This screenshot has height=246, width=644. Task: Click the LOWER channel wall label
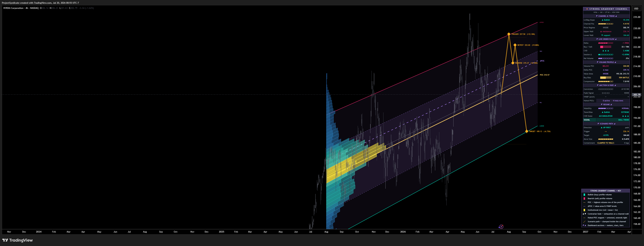click(541, 126)
